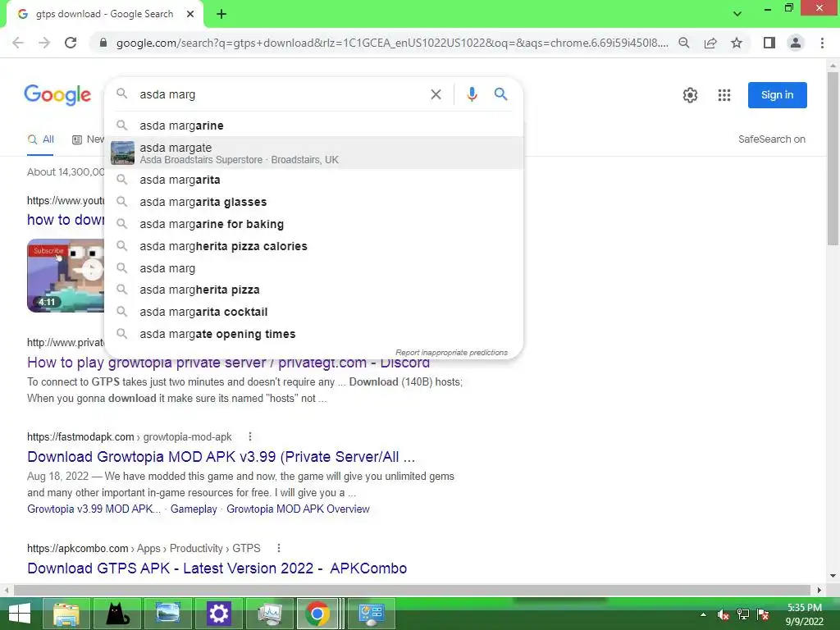Viewport: 840px width, 630px height.
Task: Open Growtopia MOD APK Overview sitelink
Action: (x=298, y=509)
